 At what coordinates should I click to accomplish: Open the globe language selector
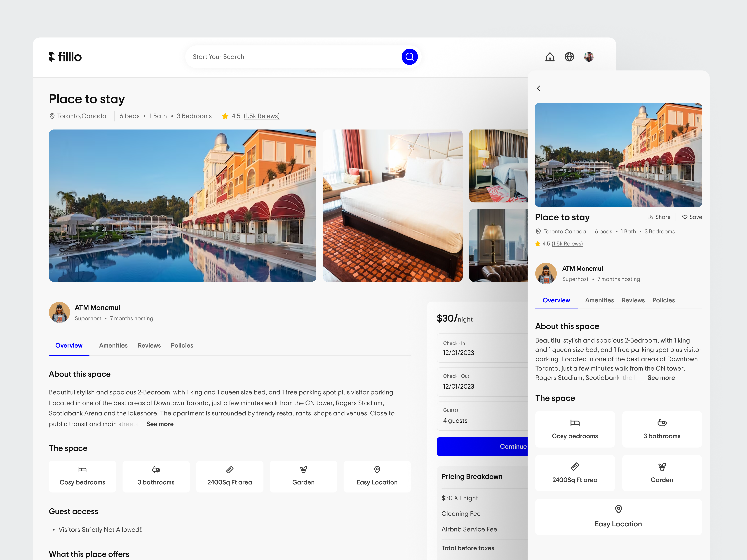click(x=569, y=57)
